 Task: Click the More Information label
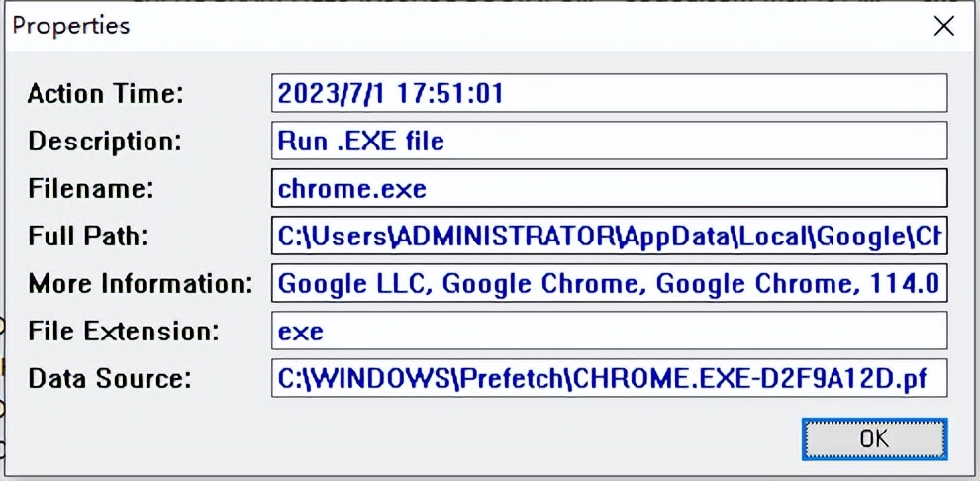(x=141, y=284)
